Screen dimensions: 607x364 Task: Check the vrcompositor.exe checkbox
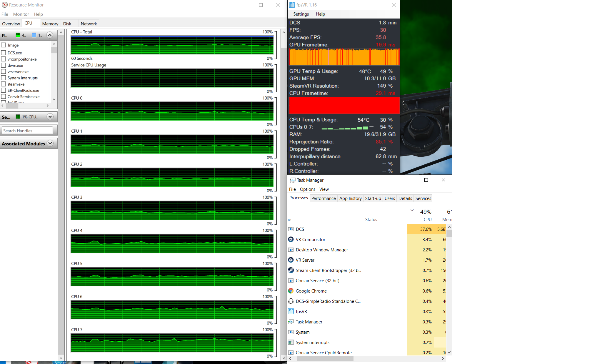4,59
